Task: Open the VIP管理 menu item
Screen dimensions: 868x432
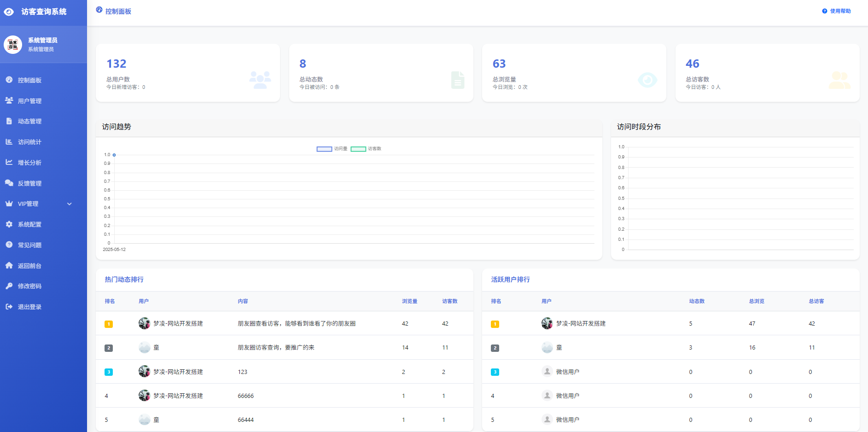Action: (x=28, y=204)
